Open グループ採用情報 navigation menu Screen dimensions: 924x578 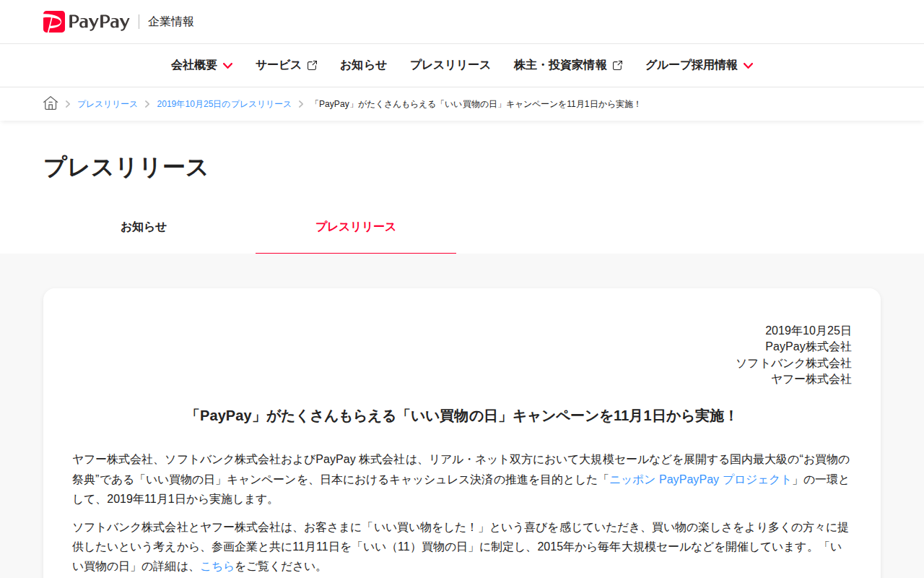click(699, 65)
